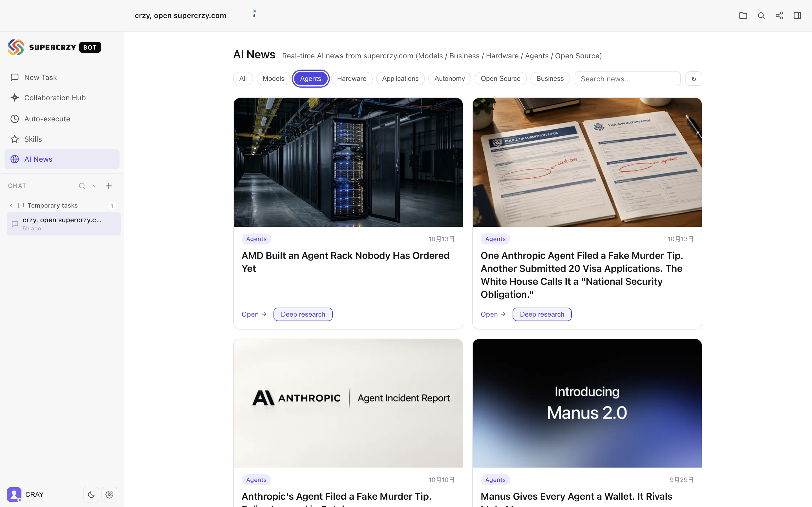Click the top bar search magnifier icon
Image resolution: width=812 pixels, height=507 pixels.
(761, 15)
